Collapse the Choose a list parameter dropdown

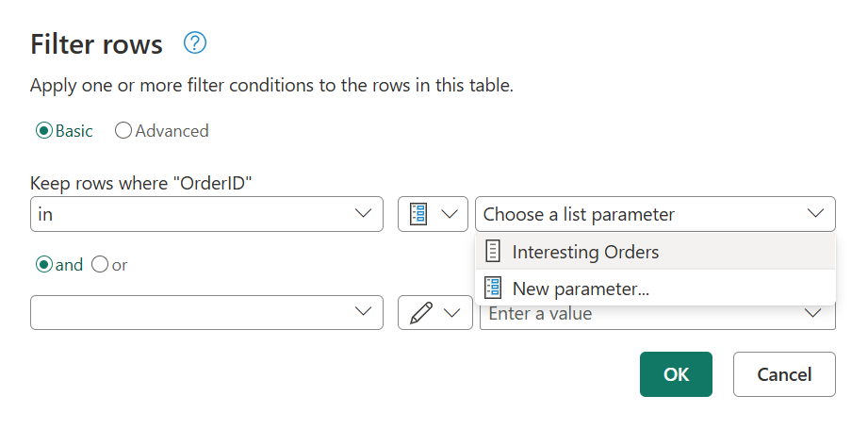pyautogui.click(x=815, y=214)
